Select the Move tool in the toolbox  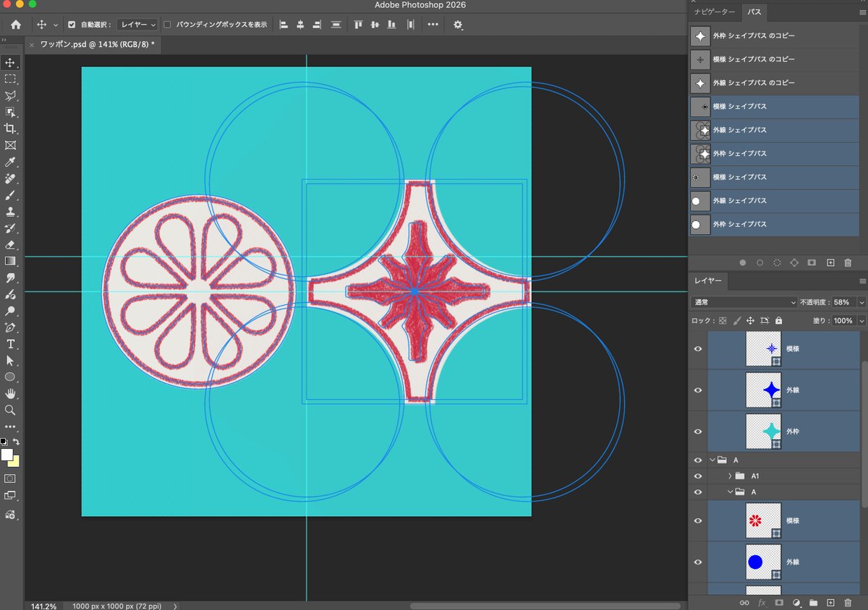point(10,63)
